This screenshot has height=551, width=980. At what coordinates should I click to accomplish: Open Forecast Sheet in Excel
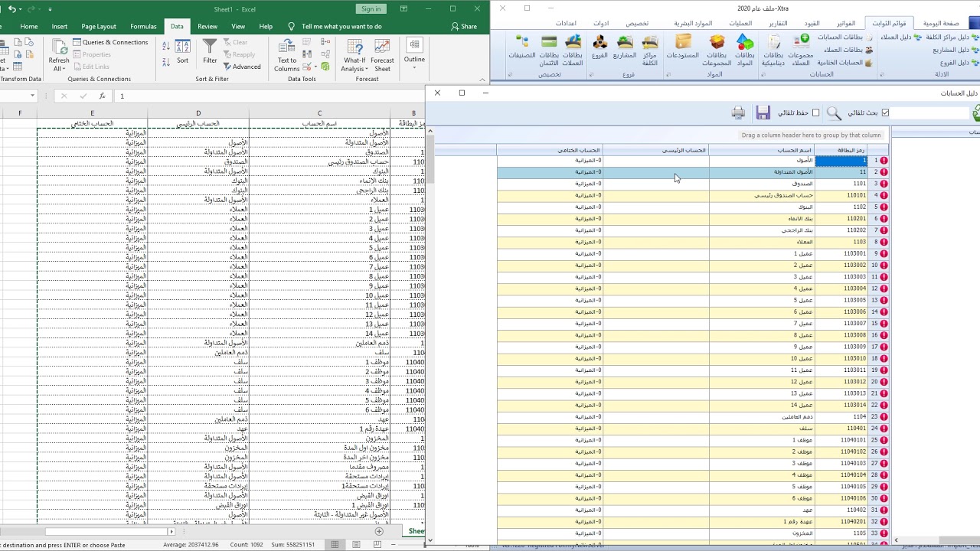pyautogui.click(x=382, y=55)
